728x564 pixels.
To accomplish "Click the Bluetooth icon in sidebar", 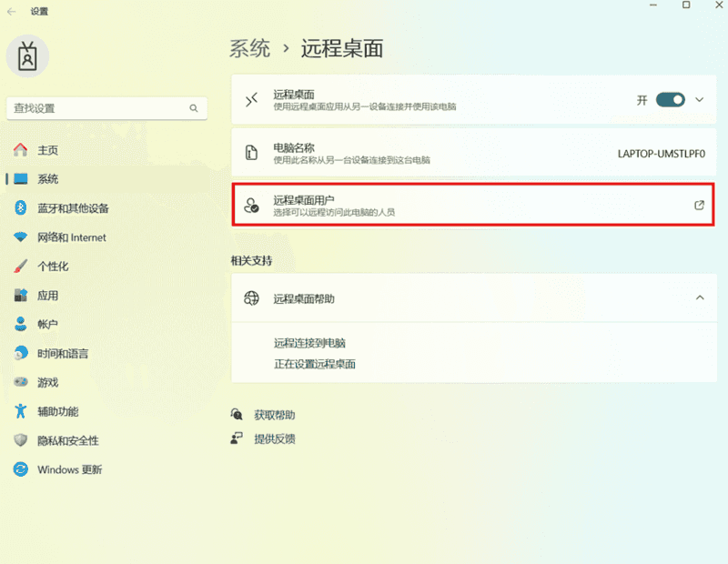I will [x=20, y=208].
